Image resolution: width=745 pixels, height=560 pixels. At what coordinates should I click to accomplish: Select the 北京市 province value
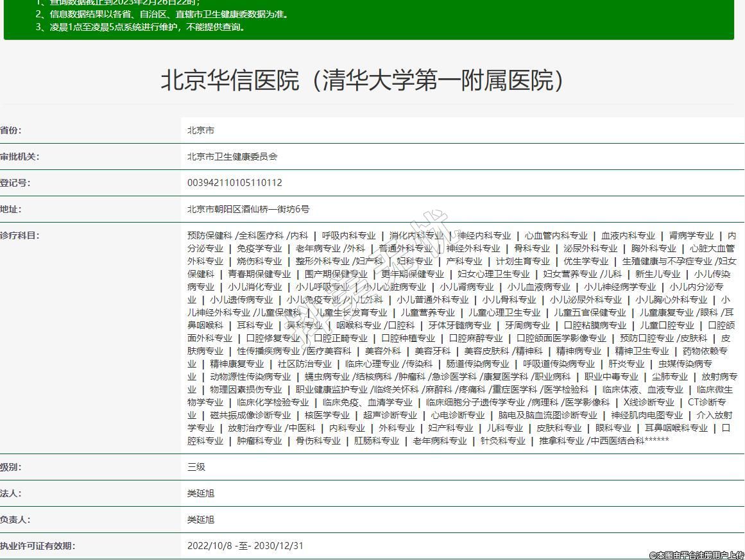pos(201,130)
